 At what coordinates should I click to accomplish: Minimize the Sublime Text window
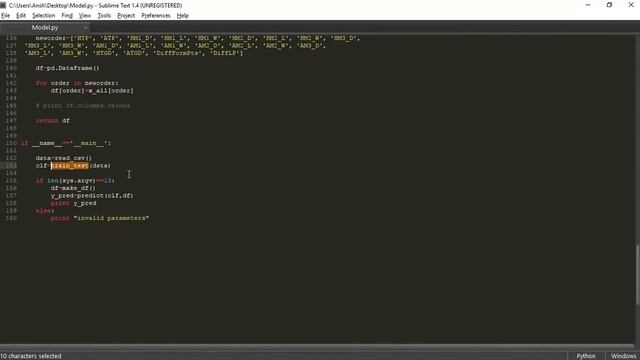(588, 5)
